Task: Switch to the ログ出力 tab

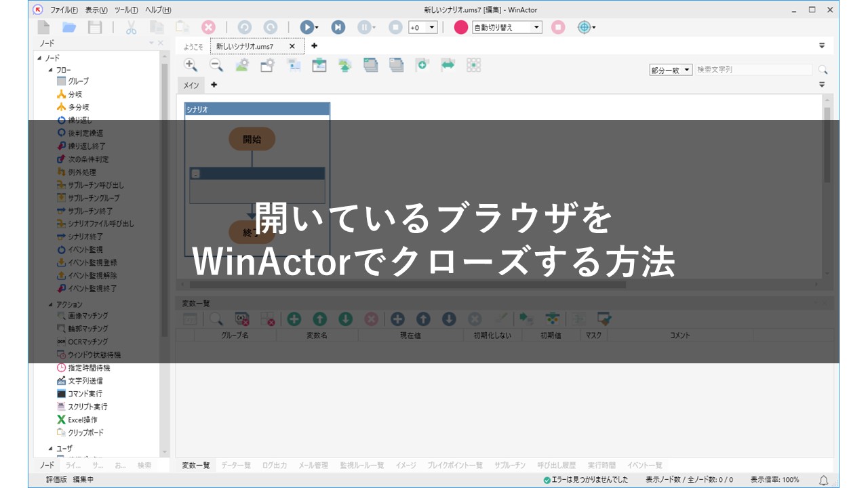Action: pos(274,465)
